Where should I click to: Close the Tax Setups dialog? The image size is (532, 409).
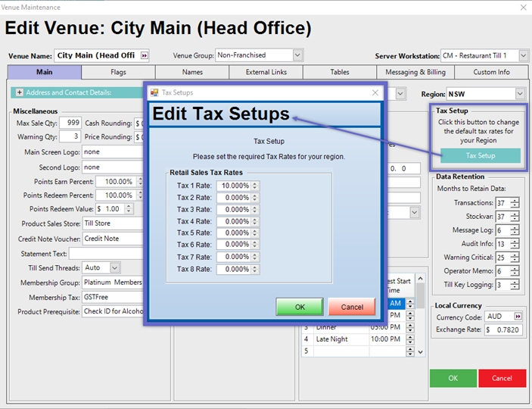(x=375, y=92)
